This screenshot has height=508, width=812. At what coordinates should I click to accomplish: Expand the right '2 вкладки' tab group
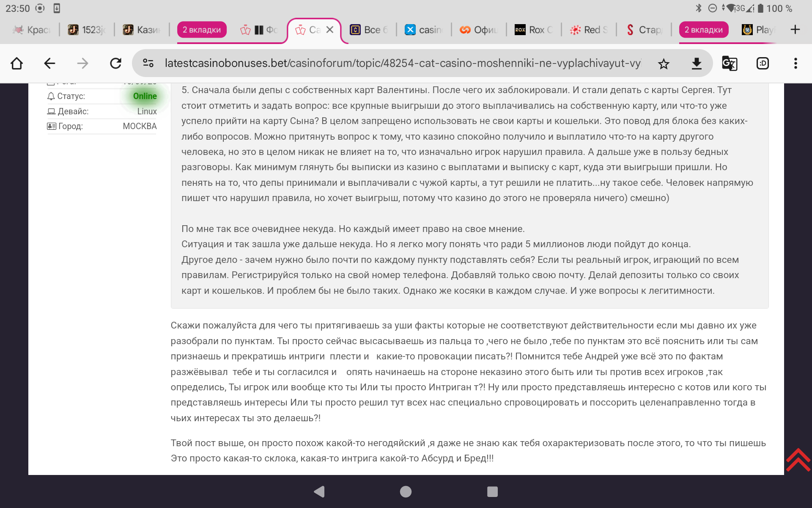point(703,30)
